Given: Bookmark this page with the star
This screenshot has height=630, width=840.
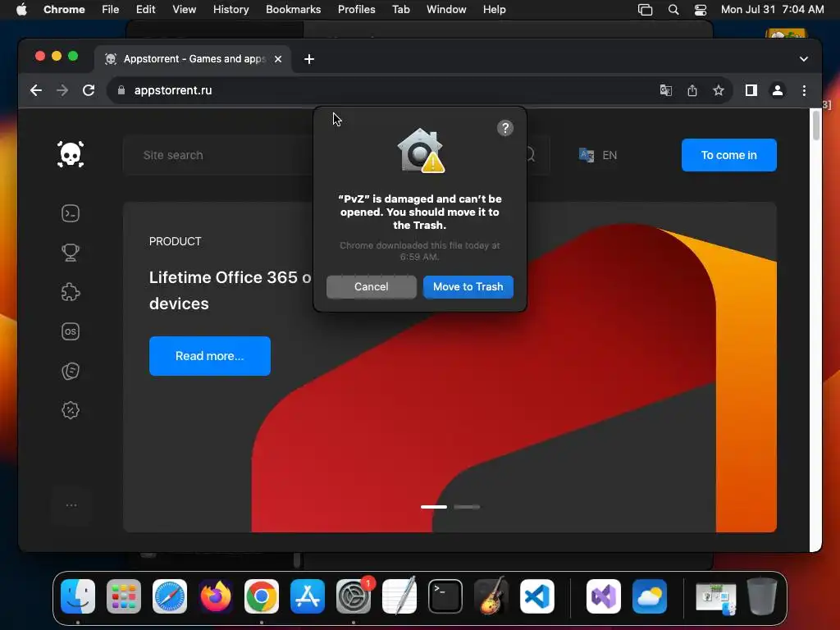Looking at the screenshot, I should 719,90.
